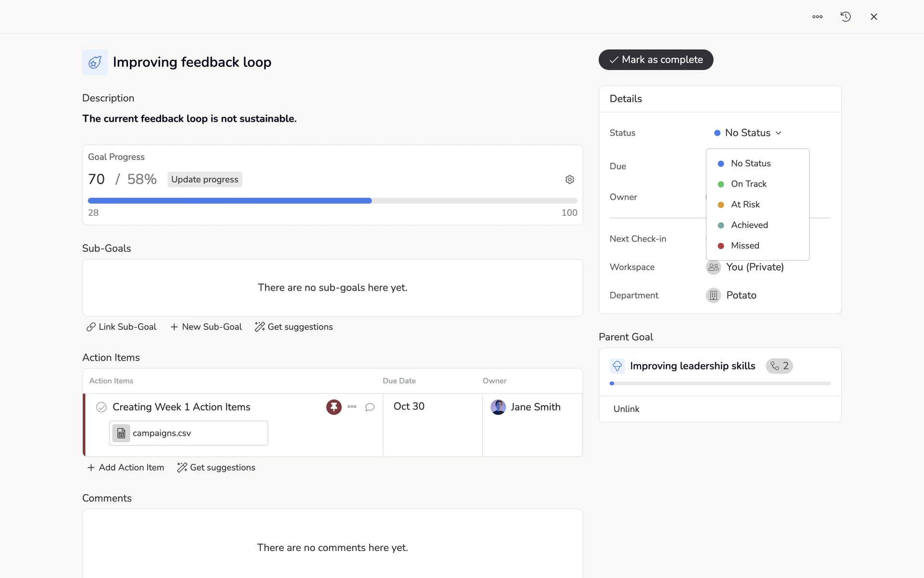
Task: Set status to Achieved
Action: (749, 225)
